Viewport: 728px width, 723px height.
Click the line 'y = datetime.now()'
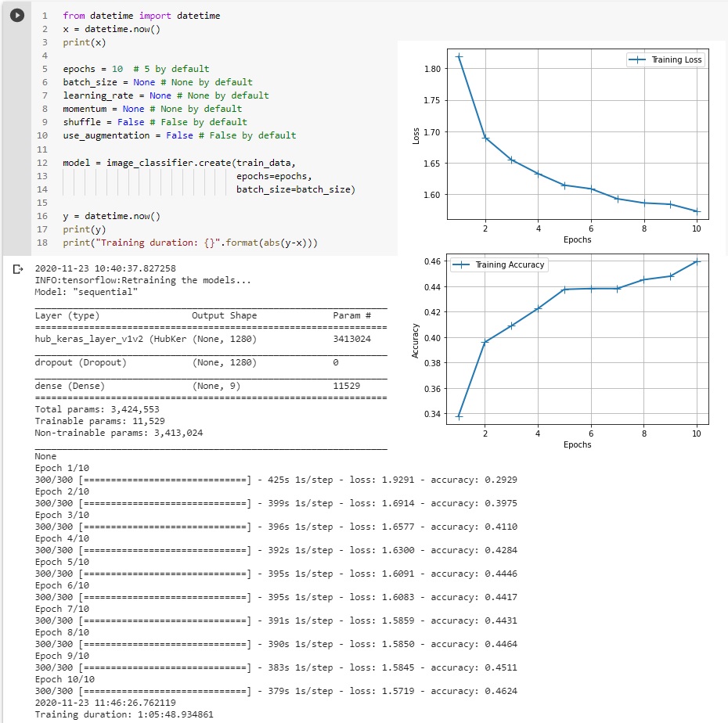111,216
